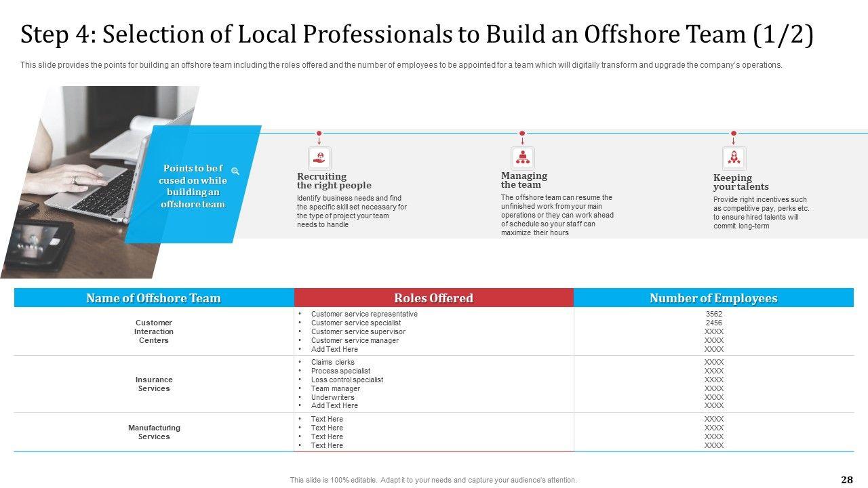Image resolution: width=868 pixels, height=488 pixels.
Task: Click 'Customer service representative' role
Action: tap(364, 314)
